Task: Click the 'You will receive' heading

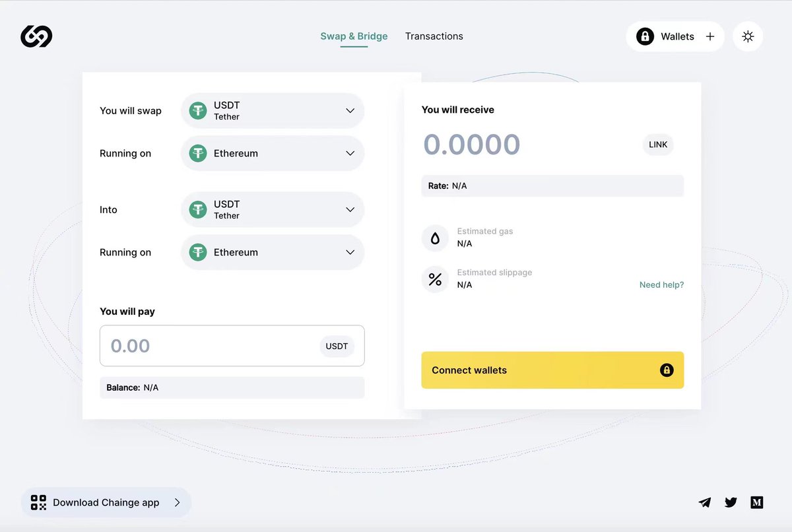Action: [x=458, y=110]
